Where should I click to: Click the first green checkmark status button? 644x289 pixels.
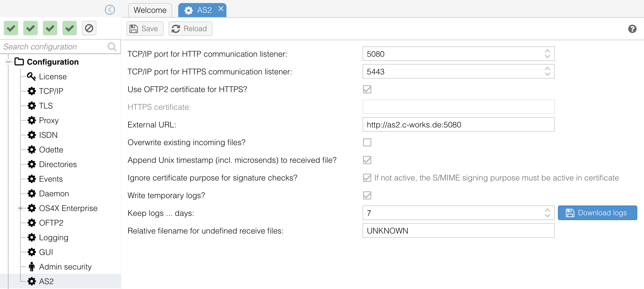pyautogui.click(x=11, y=28)
